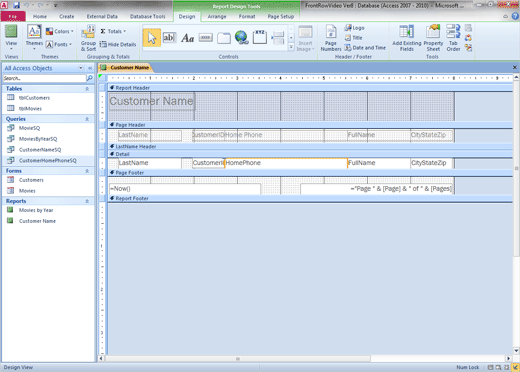Expand the Controls gallery more arrow
The height and width of the screenshot is (372, 520).
click(x=291, y=48)
